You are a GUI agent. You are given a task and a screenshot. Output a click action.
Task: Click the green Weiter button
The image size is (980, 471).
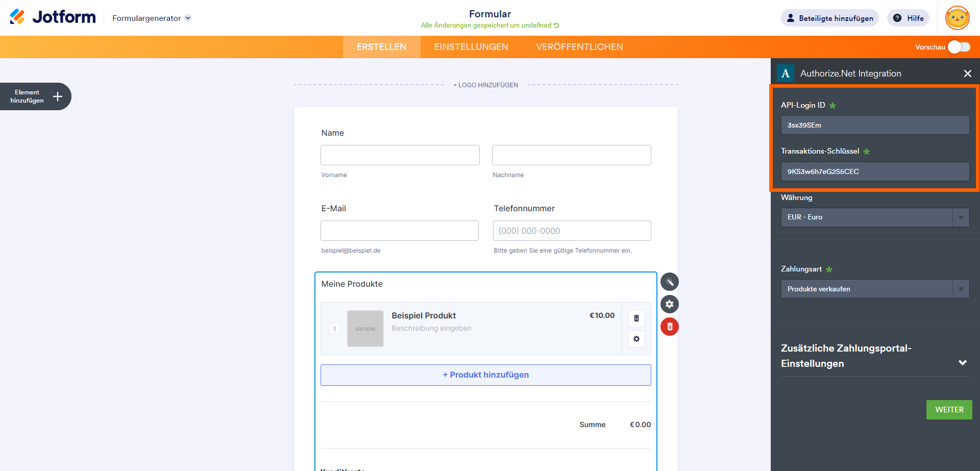949,410
